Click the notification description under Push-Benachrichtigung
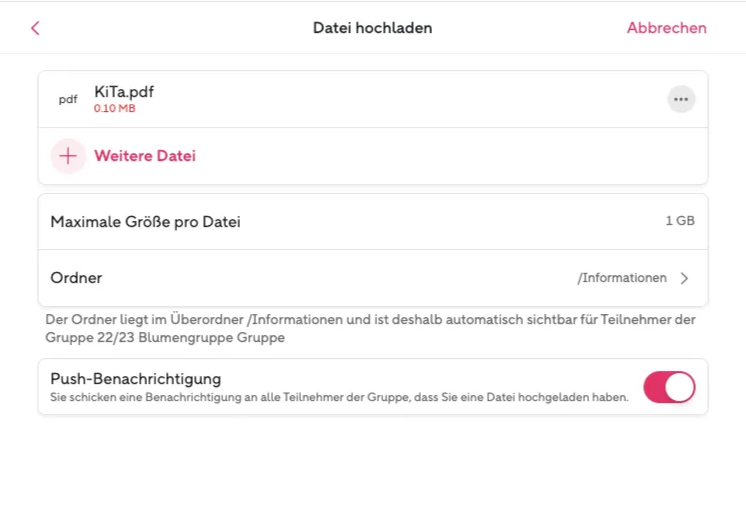The width and height of the screenshot is (746, 526). [339, 397]
